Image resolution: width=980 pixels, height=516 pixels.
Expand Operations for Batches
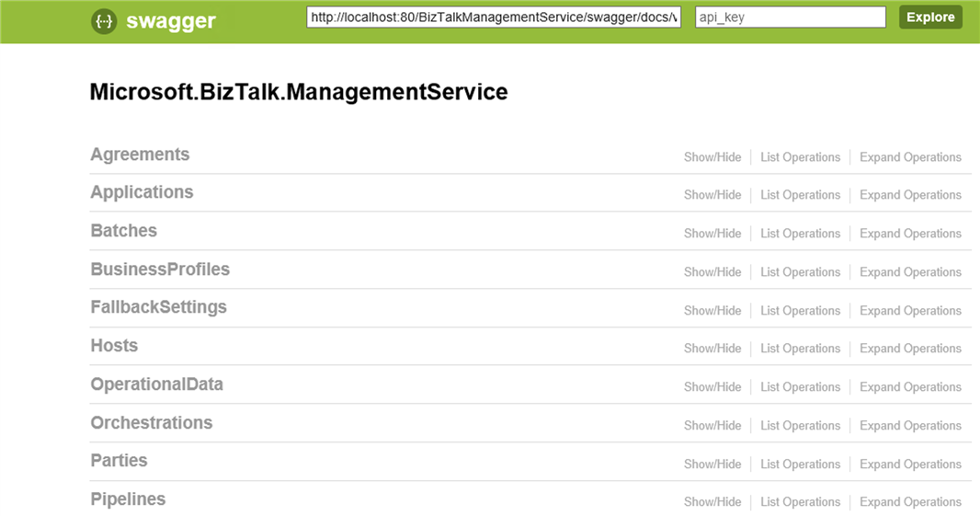point(911,234)
